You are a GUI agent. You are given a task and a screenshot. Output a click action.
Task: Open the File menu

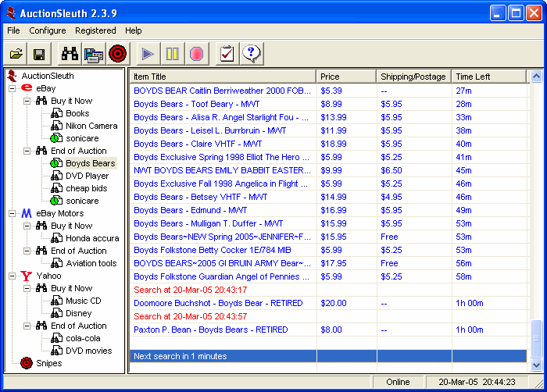coord(13,30)
